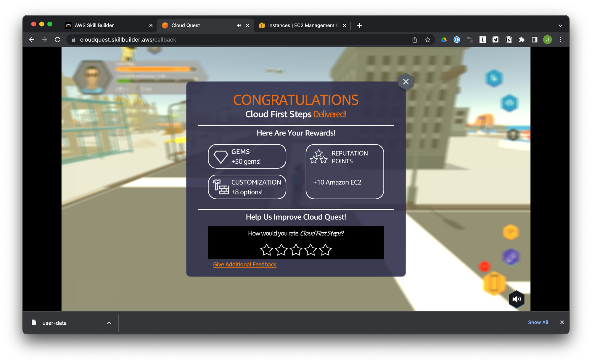Rate Cloud First Steps four stars

pos(311,250)
